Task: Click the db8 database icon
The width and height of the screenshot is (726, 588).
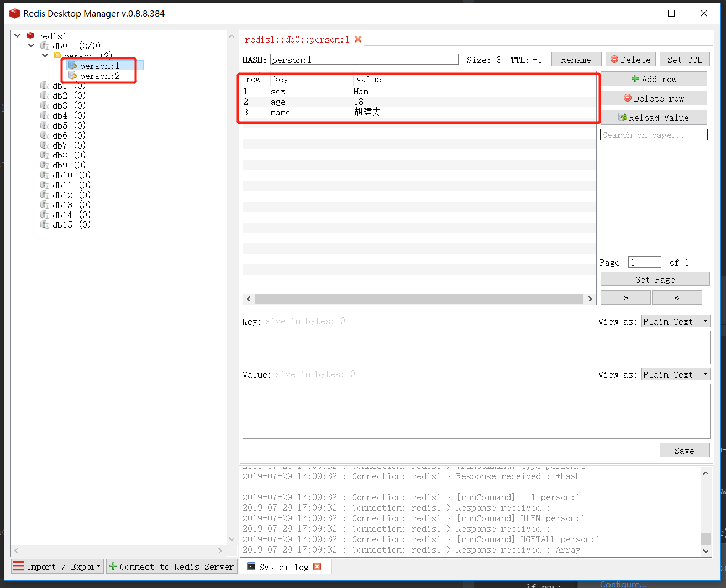Action: [x=45, y=155]
